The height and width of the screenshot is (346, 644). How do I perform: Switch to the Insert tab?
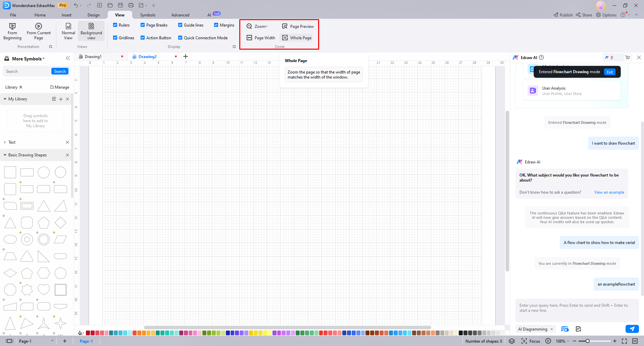coord(66,15)
